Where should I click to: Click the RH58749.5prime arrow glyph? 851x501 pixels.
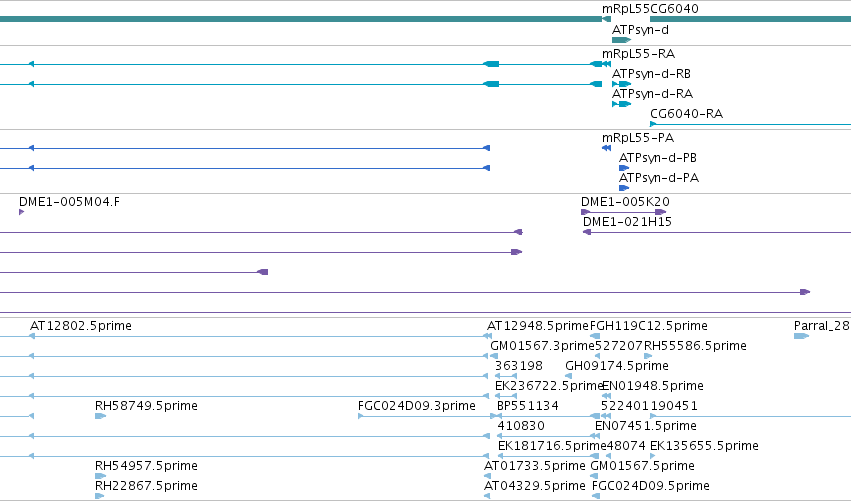(x=100, y=416)
